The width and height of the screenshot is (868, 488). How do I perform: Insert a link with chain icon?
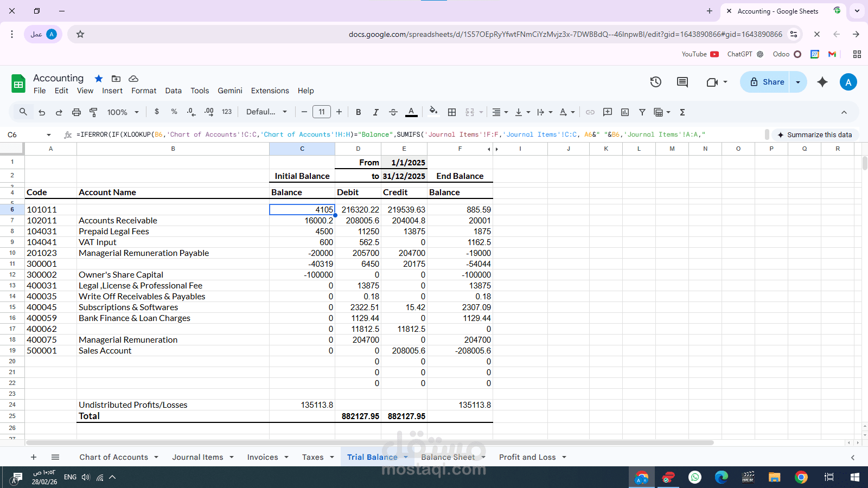click(x=590, y=112)
